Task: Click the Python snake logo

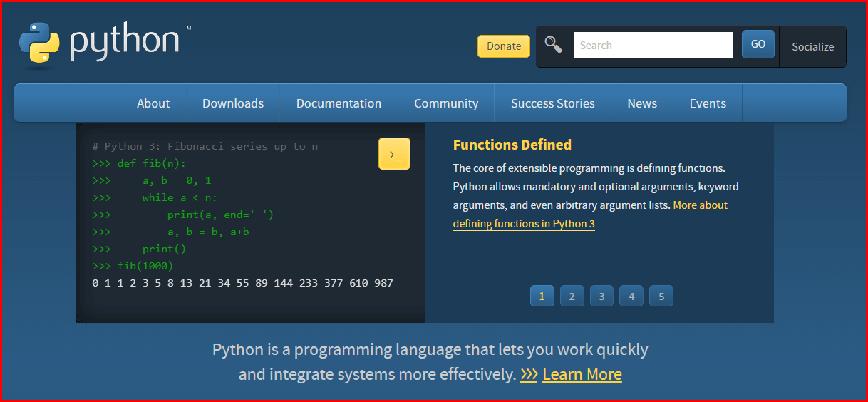Action: pos(39,45)
